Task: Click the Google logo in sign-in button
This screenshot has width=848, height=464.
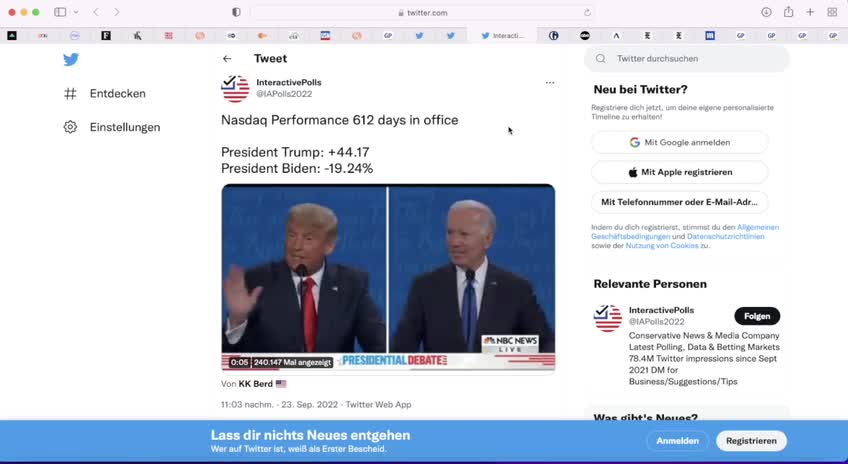Action: click(x=635, y=142)
